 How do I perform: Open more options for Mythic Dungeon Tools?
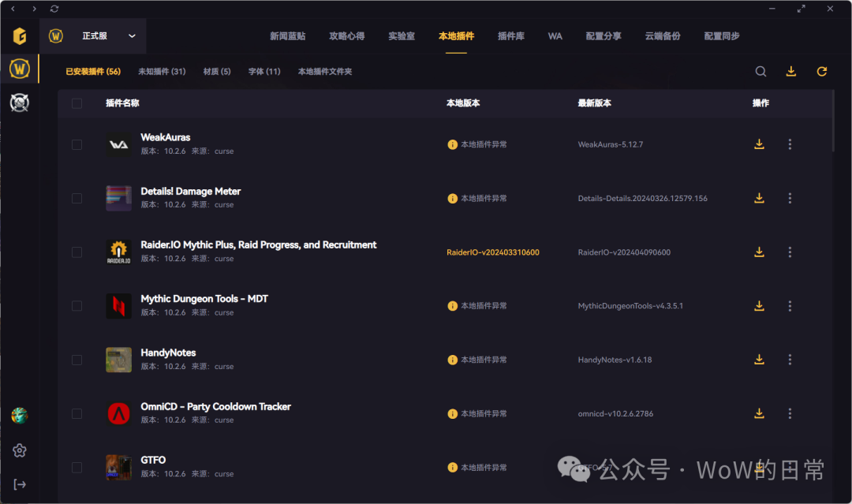(790, 306)
